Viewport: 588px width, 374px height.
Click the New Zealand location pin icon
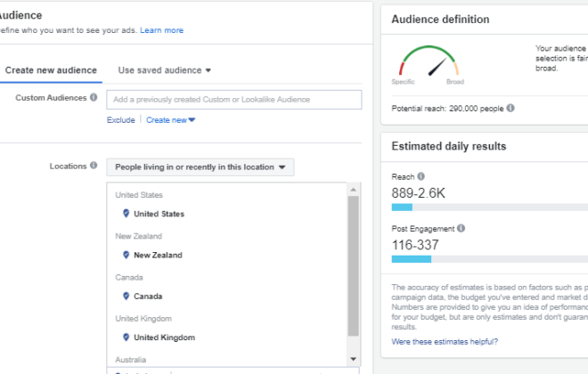126,255
